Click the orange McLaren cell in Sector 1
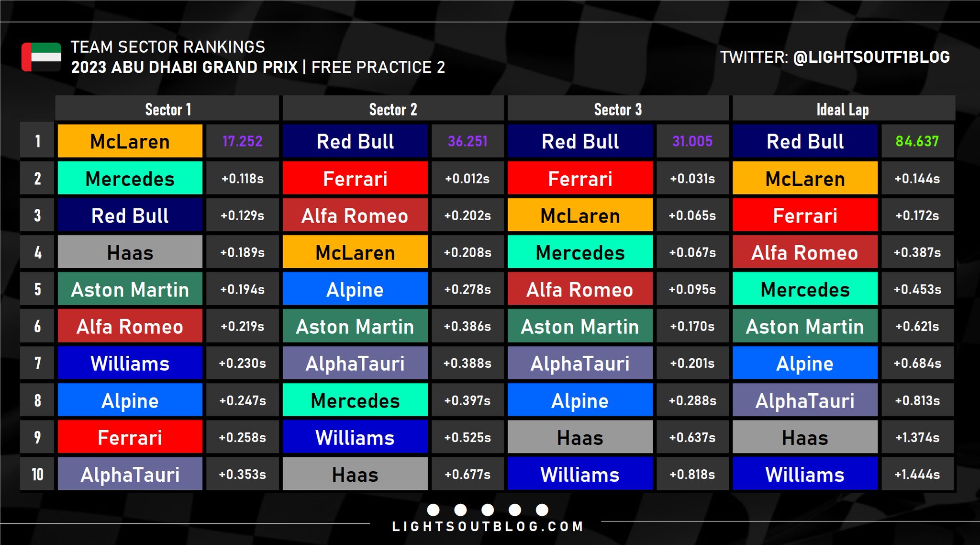Viewport: 980px width, 545px height. [x=130, y=141]
